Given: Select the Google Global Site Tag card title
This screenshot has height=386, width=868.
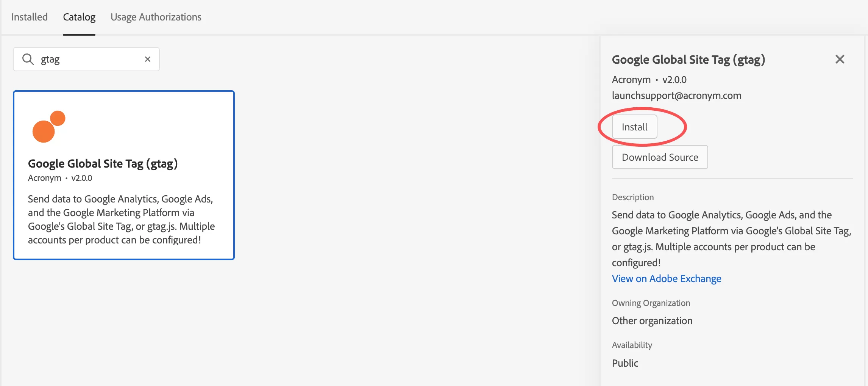Looking at the screenshot, I should click(103, 163).
